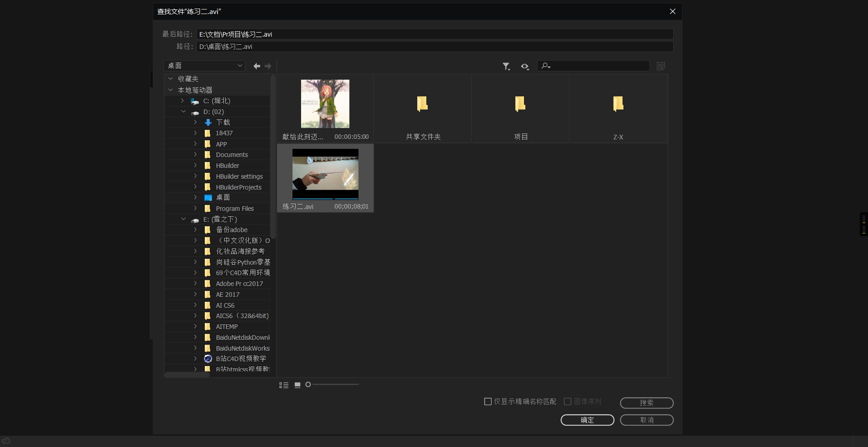Click the folder tree horizontal scrollbar

click(x=187, y=375)
